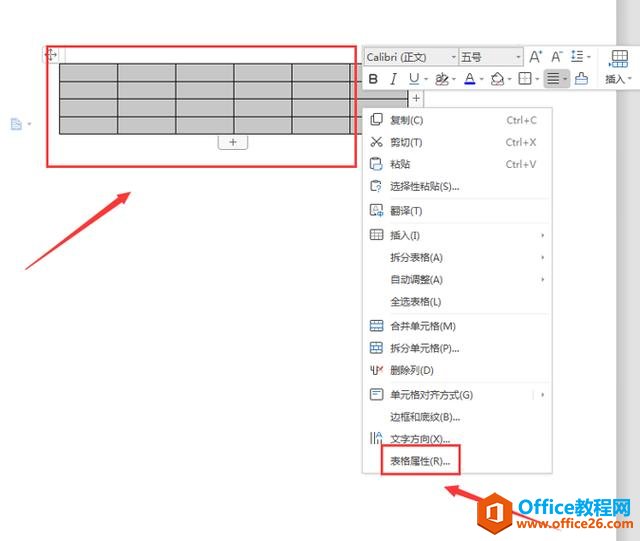
Task: Apply font color A from the mini toolbar
Action: [470, 78]
